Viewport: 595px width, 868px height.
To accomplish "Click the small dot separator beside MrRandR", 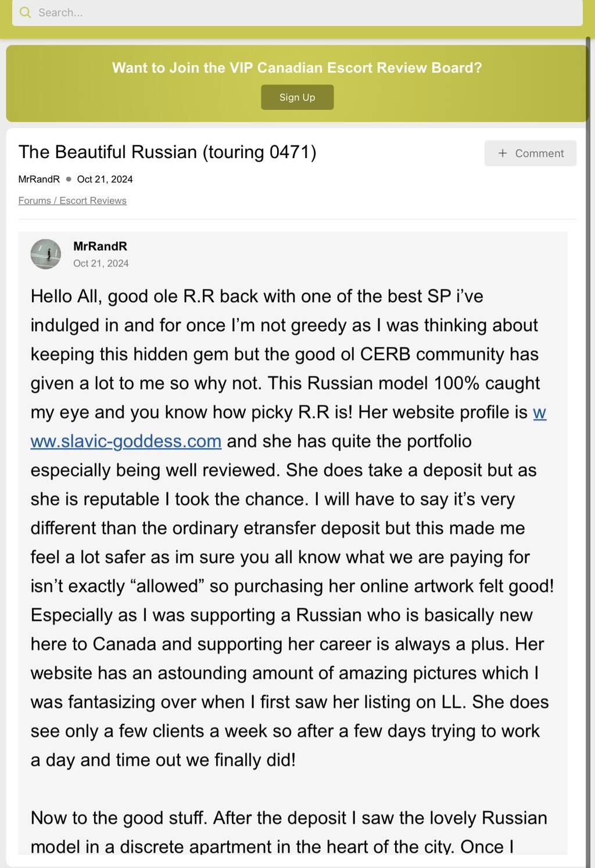I will [69, 179].
